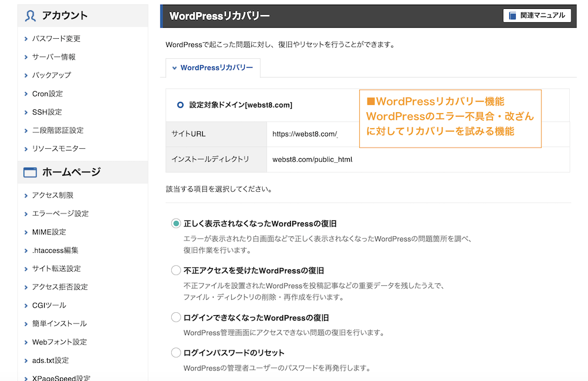588x381 pixels.
Task: Click the arrow before パスワード変更
Action: (26, 39)
